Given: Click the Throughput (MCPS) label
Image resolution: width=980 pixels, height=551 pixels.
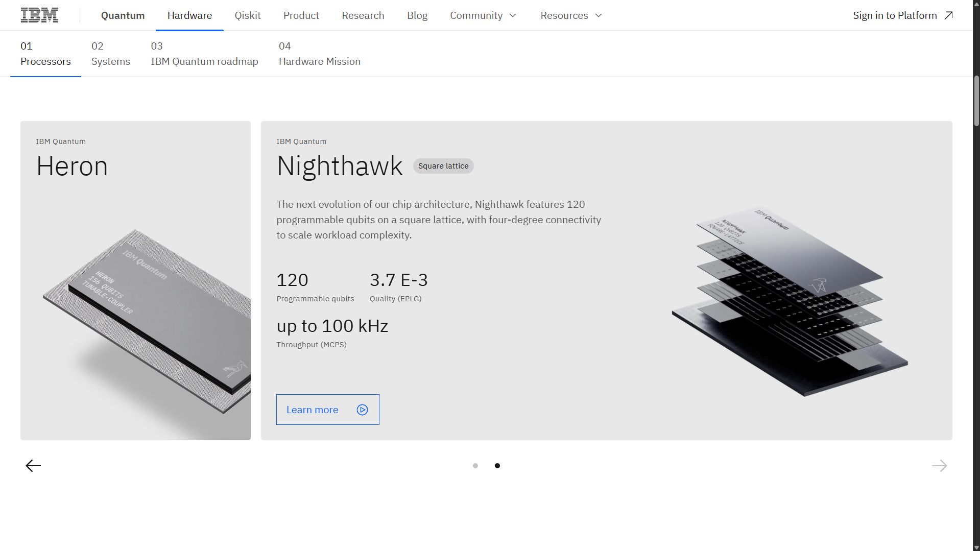Looking at the screenshot, I should tap(312, 345).
